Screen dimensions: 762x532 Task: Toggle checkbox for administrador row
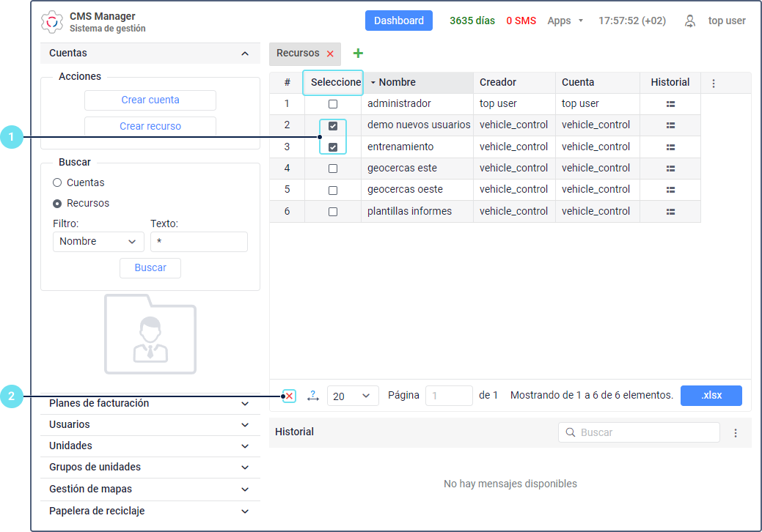[x=333, y=104]
